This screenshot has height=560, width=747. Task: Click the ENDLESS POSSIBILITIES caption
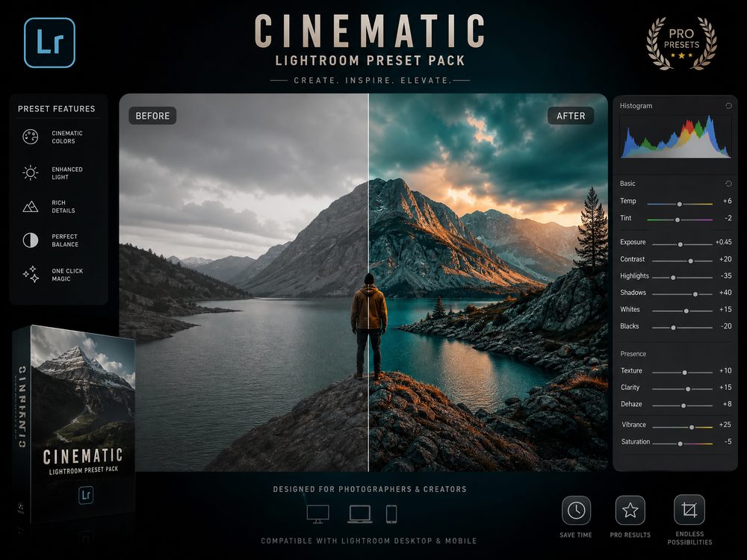coord(689,538)
